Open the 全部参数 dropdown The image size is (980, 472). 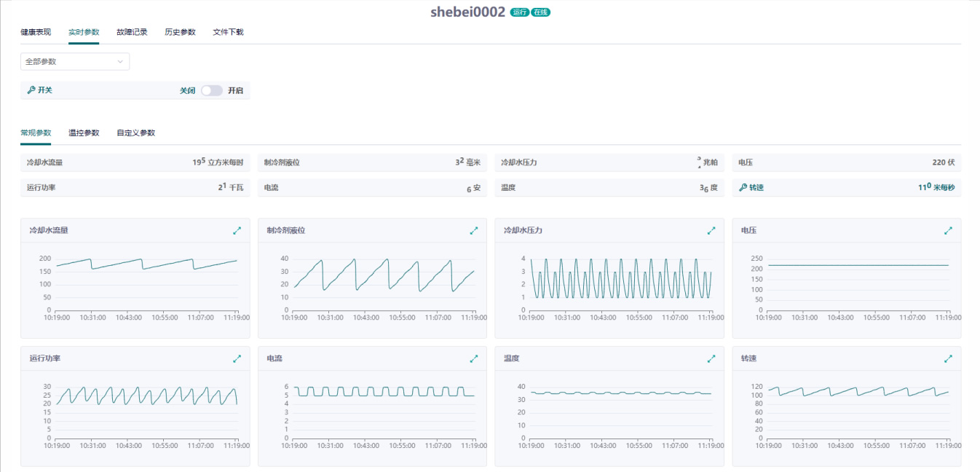click(x=74, y=62)
